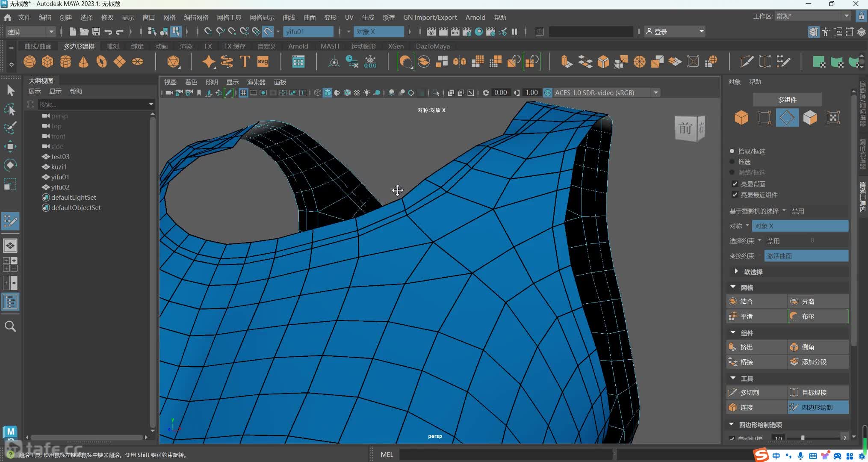
Task: Click the redo arrow icon
Action: click(120, 32)
